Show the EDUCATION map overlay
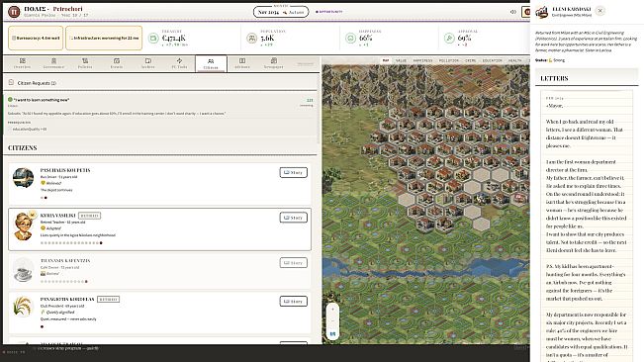The width and height of the screenshot is (644, 362). 493,60
